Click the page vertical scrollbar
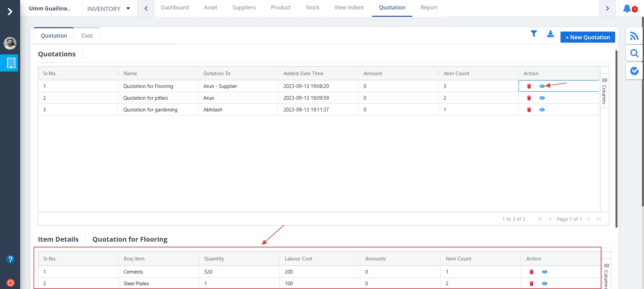 616,138
